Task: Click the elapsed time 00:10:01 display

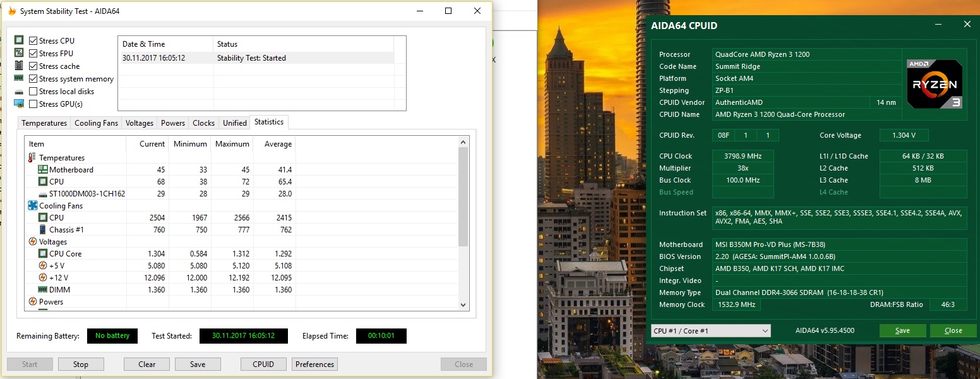Action: [381, 336]
